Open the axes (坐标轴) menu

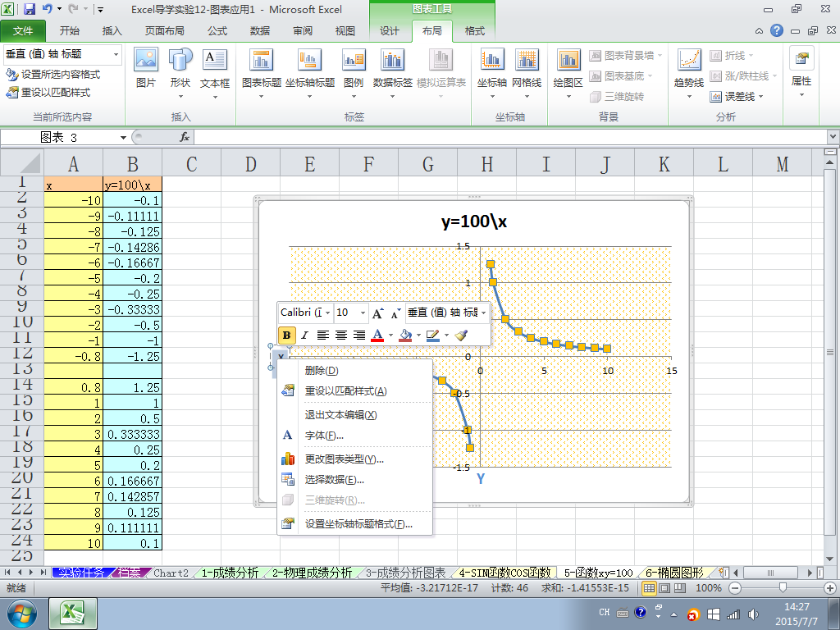(x=492, y=73)
